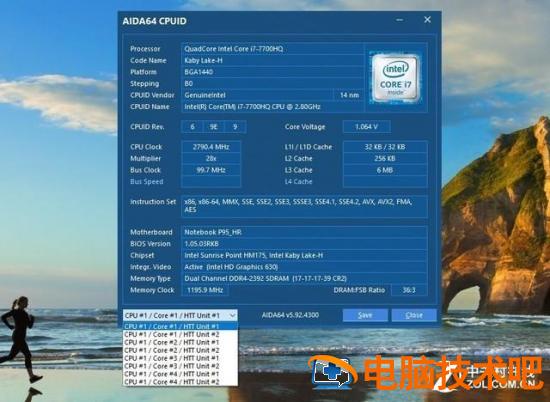550x402 pixels.
Task: Click the code name value Kaby Lake-H
Action: [x=273, y=60]
